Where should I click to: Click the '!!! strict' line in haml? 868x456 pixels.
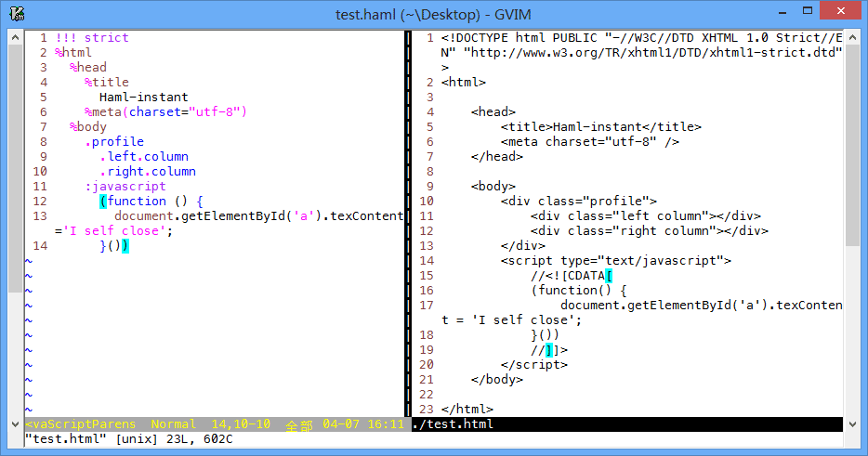point(92,38)
